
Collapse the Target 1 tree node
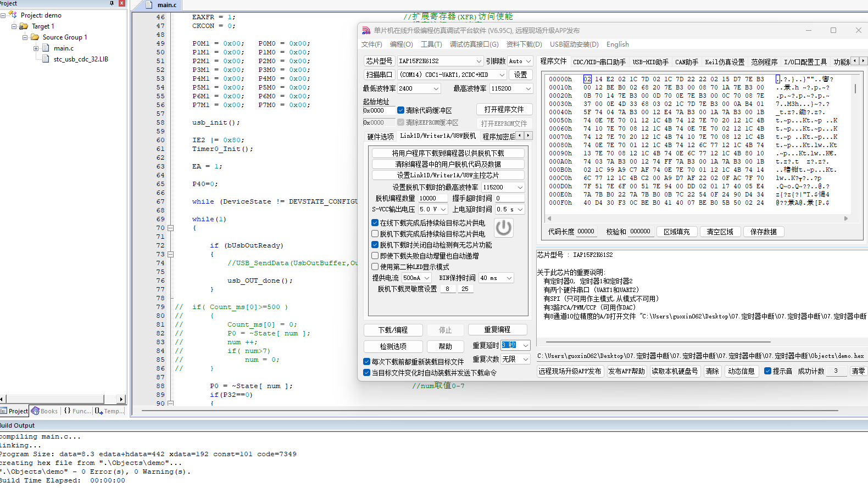click(14, 26)
